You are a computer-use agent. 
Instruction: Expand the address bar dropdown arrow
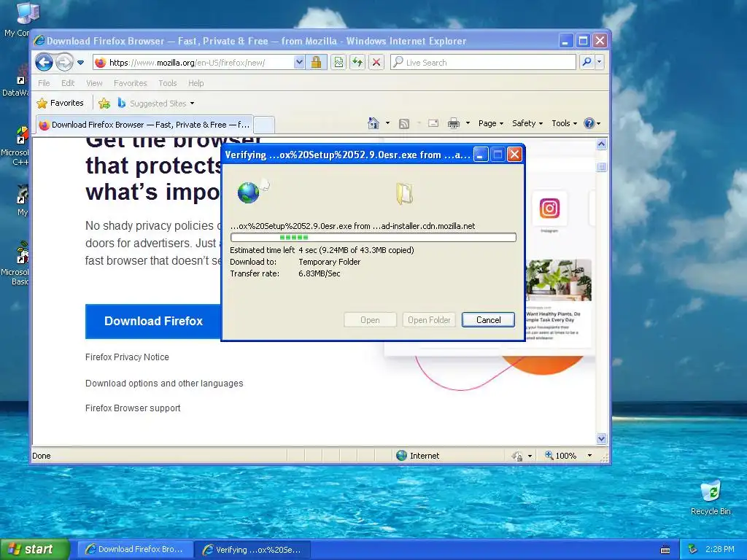(299, 63)
